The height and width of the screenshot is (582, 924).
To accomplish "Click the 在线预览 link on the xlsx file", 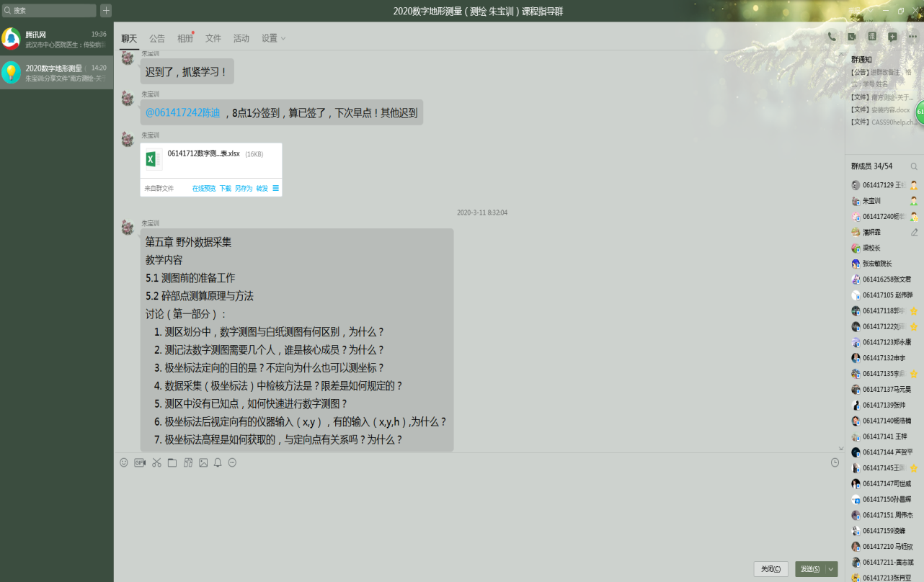I will [203, 188].
